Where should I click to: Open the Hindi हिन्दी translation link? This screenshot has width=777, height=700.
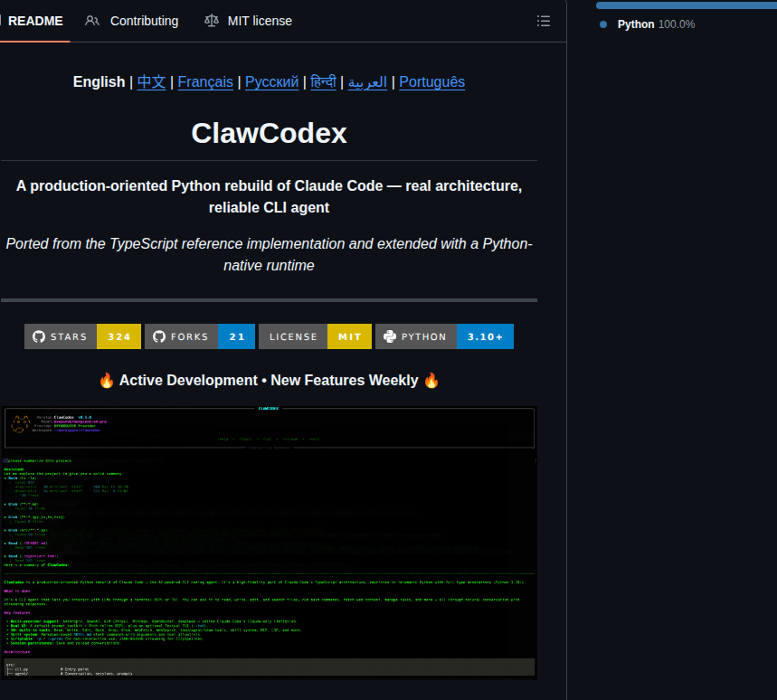[323, 81]
